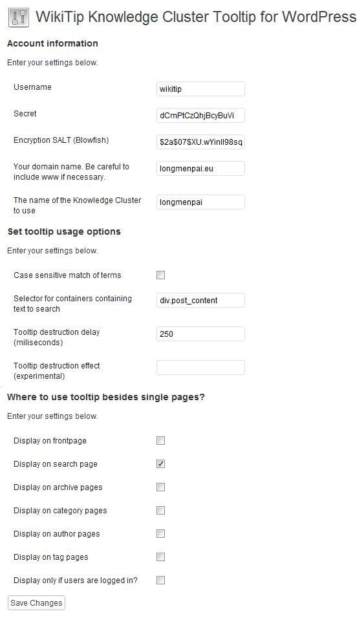Enable Display on tag pages
Image resolution: width=364 pixels, height=618 pixels.
coord(160,557)
